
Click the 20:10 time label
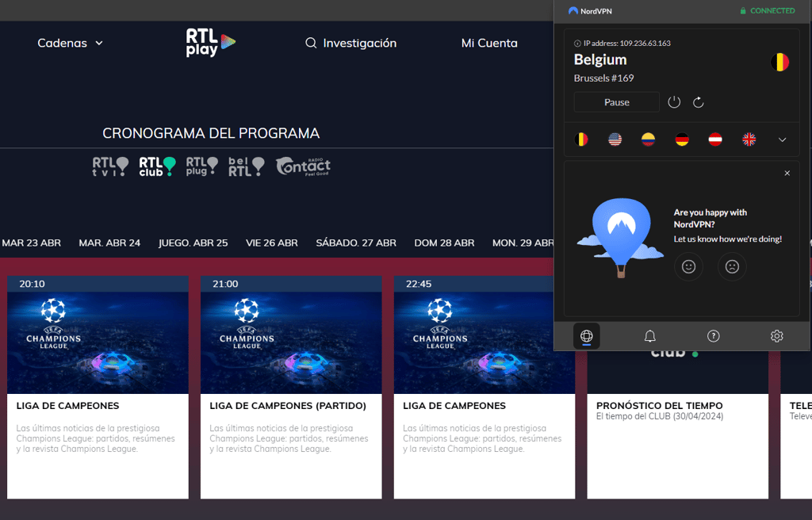tap(32, 284)
